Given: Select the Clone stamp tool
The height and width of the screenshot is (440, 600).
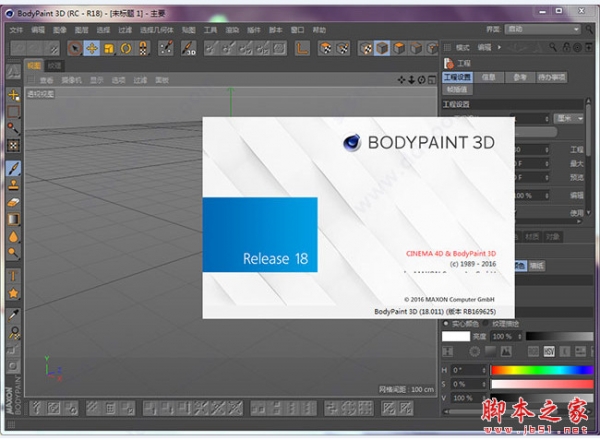Looking at the screenshot, I should pyautogui.click(x=13, y=185).
